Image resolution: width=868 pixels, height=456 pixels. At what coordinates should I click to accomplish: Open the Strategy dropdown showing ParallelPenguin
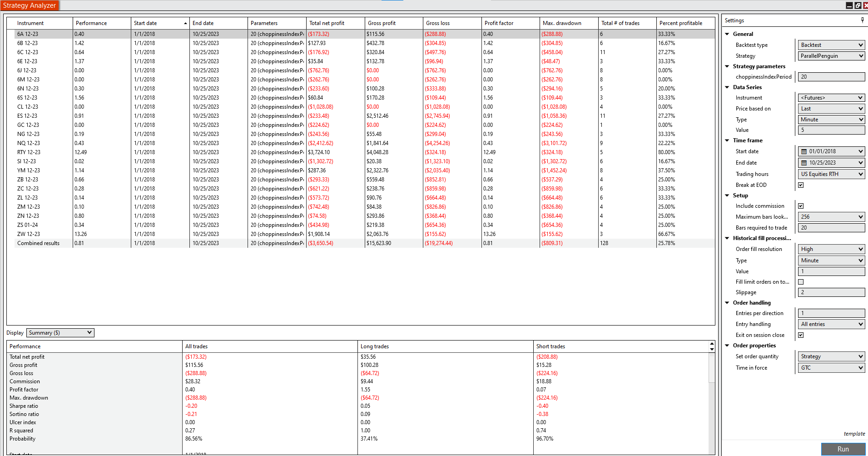tap(831, 56)
